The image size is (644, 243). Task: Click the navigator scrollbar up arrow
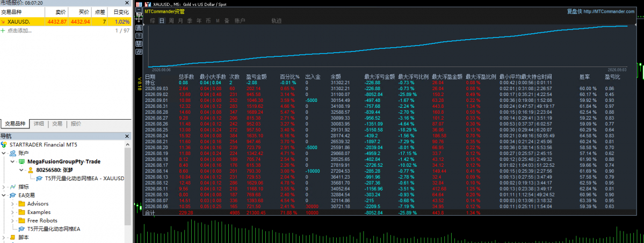128,144
